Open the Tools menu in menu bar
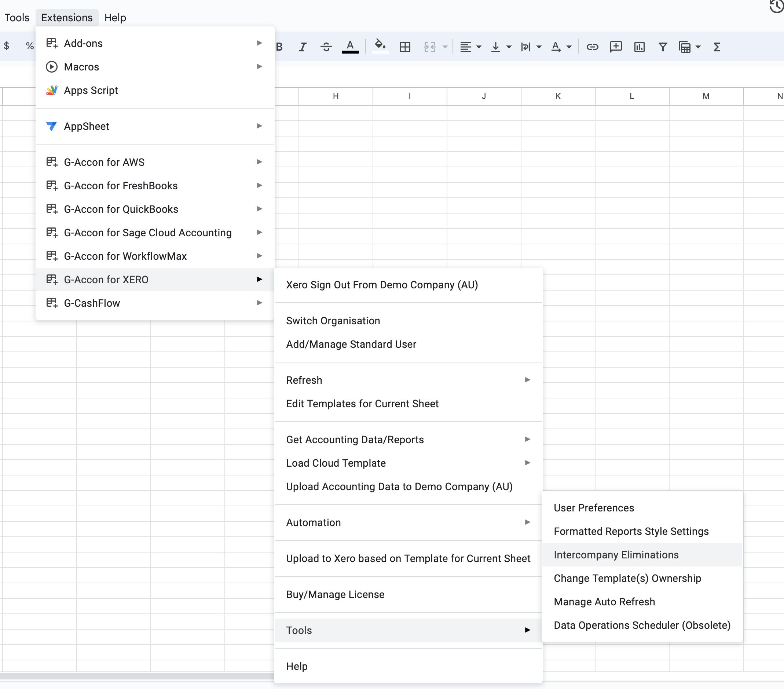 pyautogui.click(x=17, y=18)
